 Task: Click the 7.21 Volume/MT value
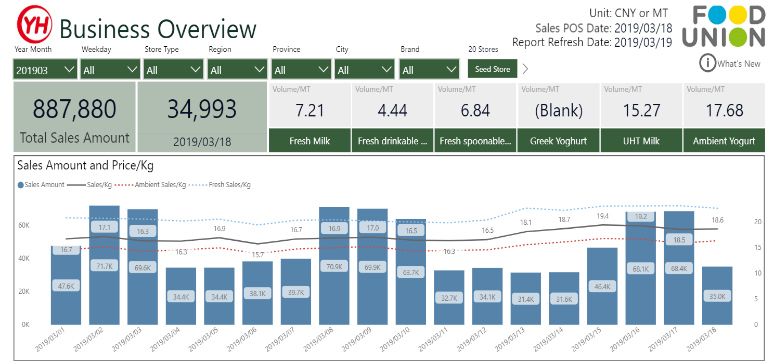(x=310, y=111)
